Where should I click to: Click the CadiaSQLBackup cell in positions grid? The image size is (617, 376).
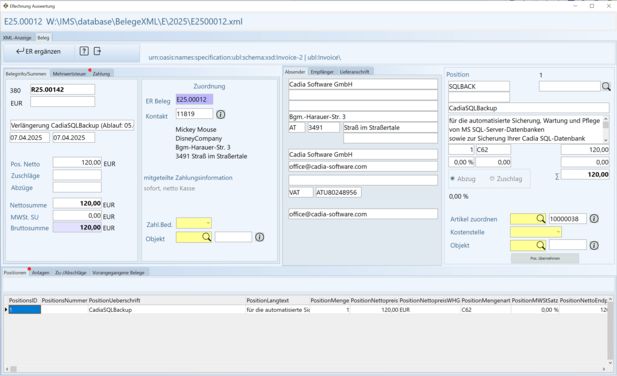(167, 310)
